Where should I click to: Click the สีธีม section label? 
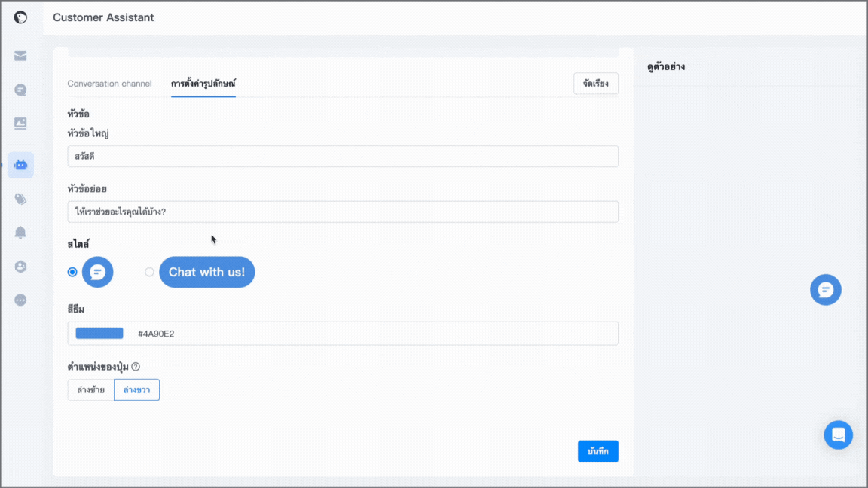76,310
